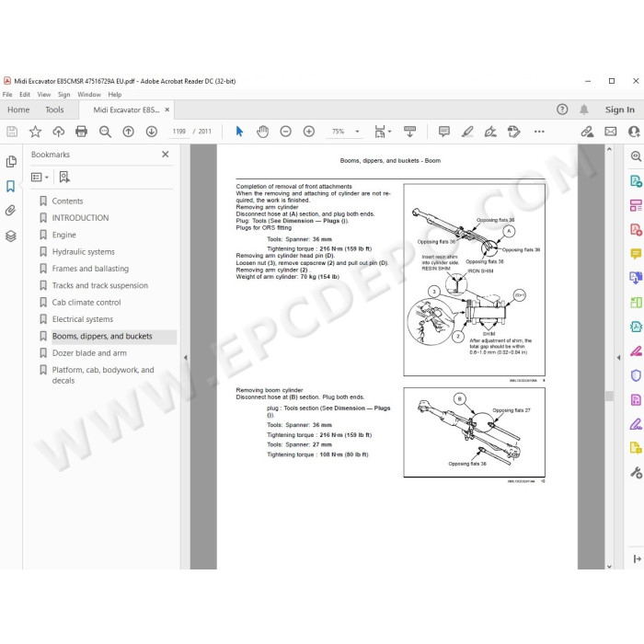644x644 pixels.
Task: Click the Sign In button
Action: coord(619,109)
